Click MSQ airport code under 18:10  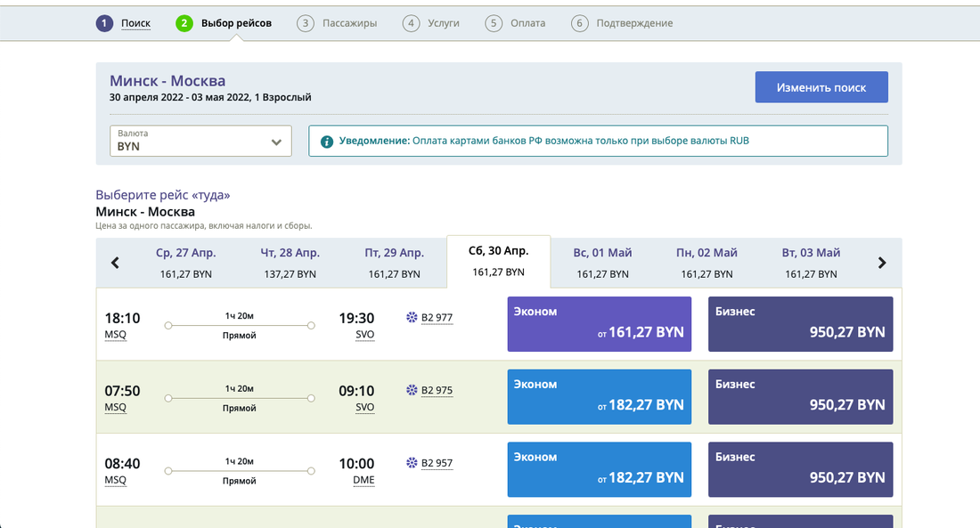pyautogui.click(x=116, y=335)
